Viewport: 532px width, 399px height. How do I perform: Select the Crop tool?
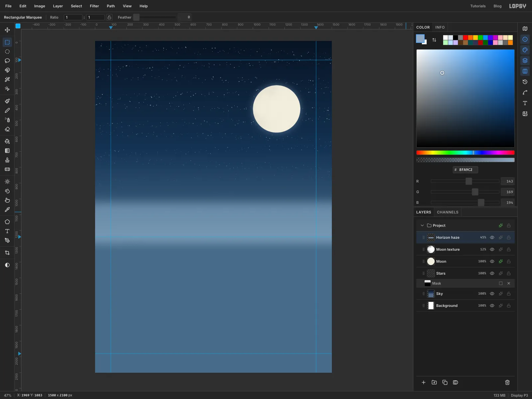(7, 253)
